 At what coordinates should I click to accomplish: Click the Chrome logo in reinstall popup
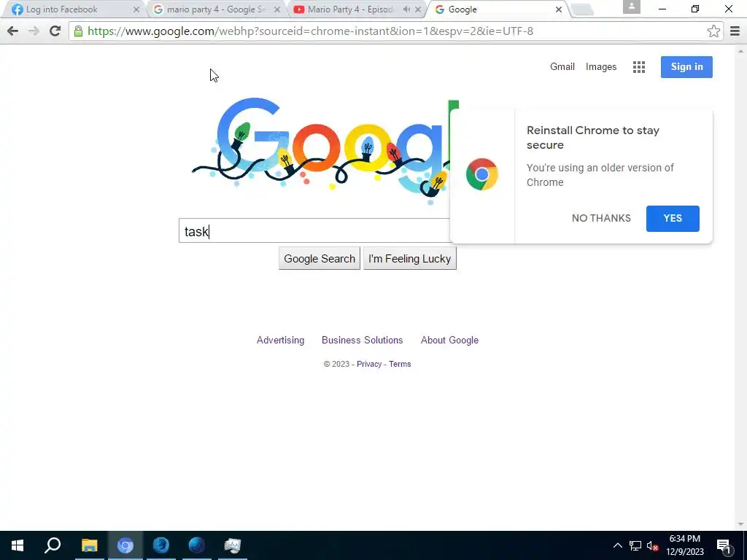(482, 174)
